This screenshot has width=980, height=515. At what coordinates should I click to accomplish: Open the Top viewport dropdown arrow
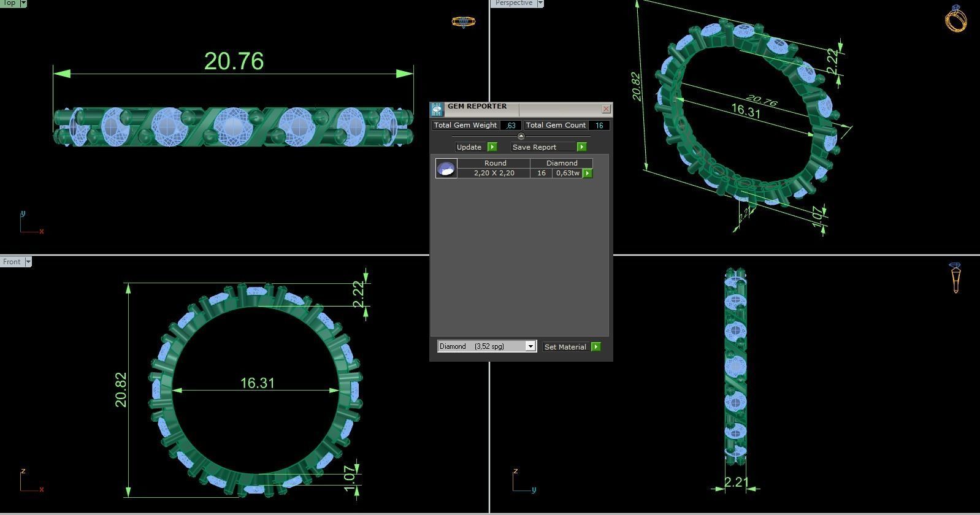click(x=23, y=3)
